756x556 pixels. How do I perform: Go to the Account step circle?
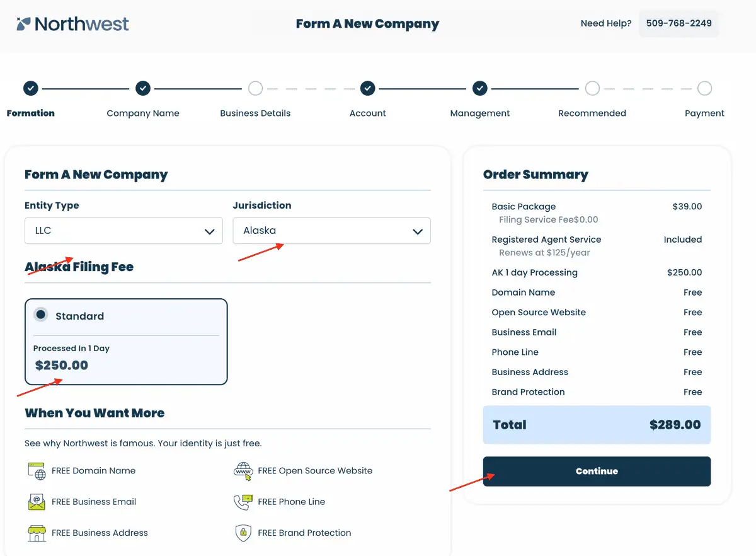(368, 88)
